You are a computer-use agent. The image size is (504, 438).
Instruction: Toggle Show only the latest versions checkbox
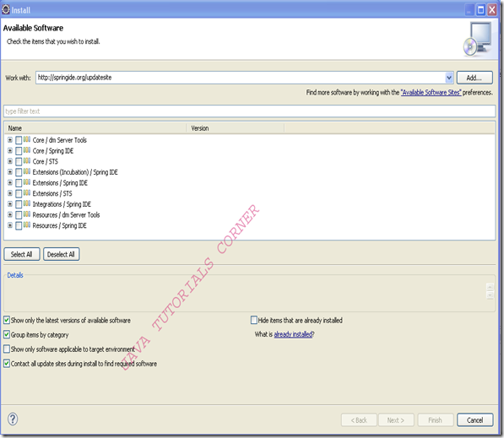point(7,320)
